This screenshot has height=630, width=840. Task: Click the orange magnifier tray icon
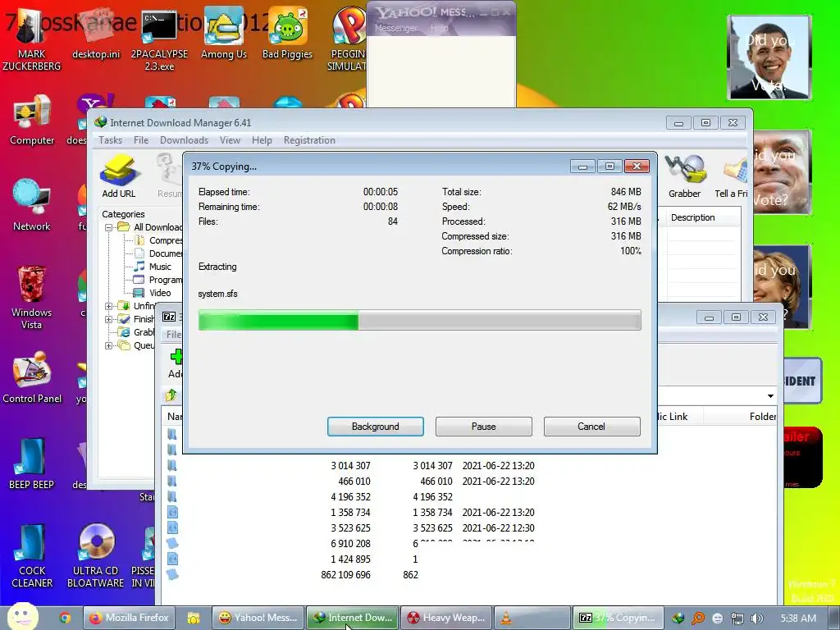tap(698, 618)
